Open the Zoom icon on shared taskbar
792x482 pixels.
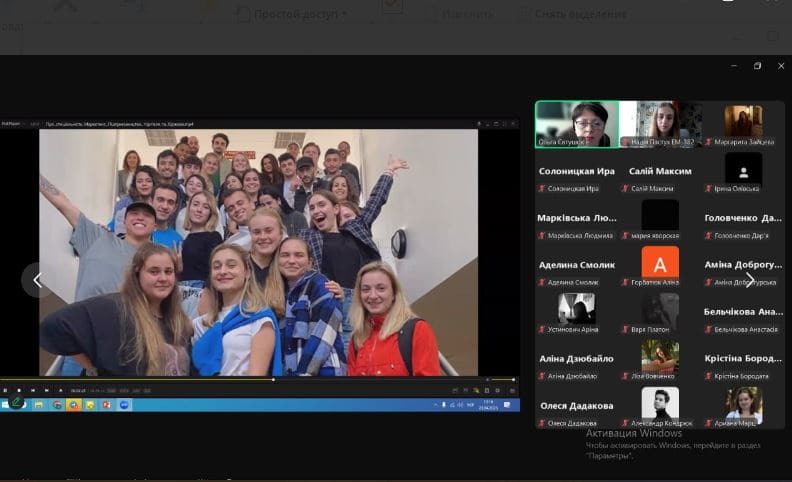click(124, 405)
